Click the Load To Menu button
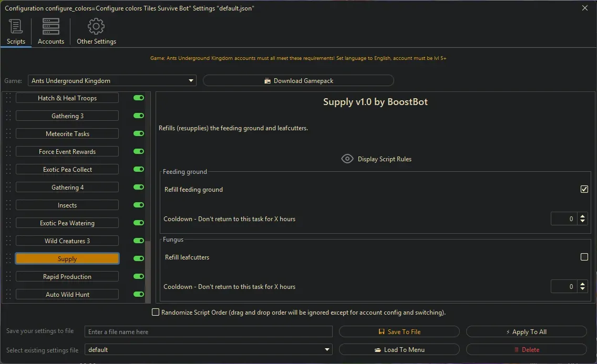Image resolution: width=597 pixels, height=364 pixels. point(399,349)
